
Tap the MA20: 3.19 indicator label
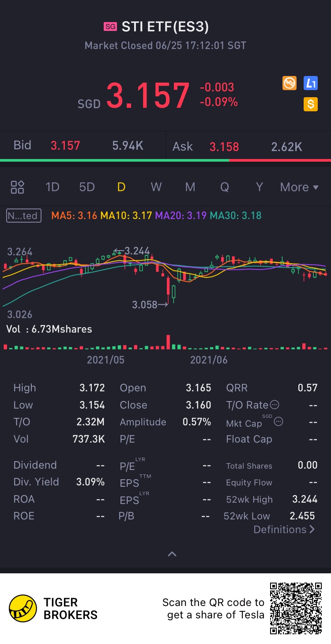(x=181, y=216)
